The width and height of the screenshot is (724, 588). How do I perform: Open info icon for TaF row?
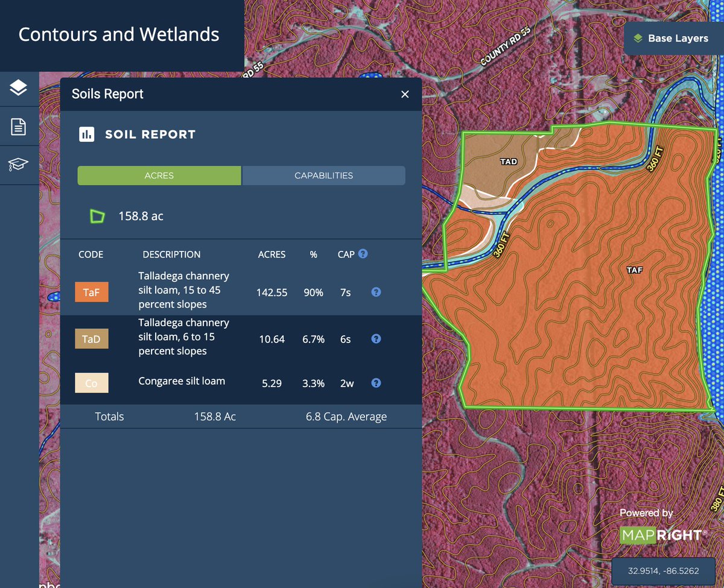376,292
